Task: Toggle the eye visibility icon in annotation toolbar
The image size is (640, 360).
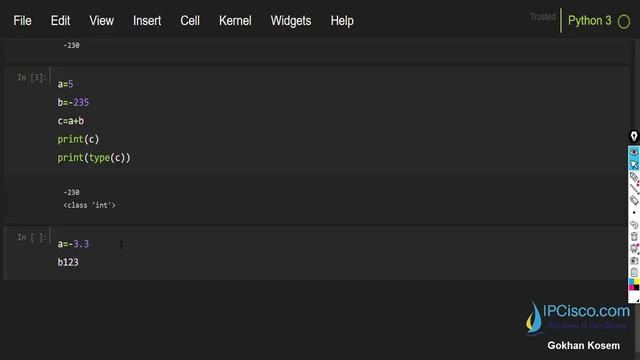Action: point(634,152)
